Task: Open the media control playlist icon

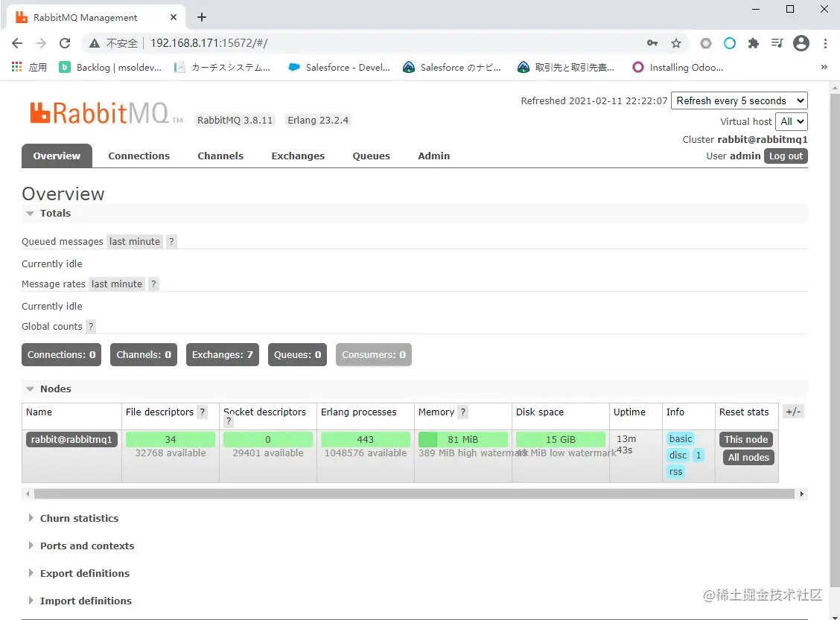Action: click(x=777, y=43)
